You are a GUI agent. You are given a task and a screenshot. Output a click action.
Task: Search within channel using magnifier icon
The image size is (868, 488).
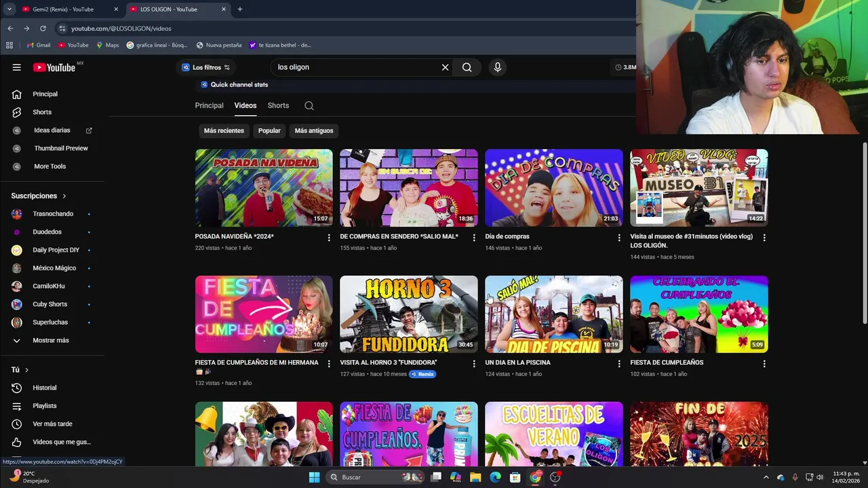coord(309,106)
